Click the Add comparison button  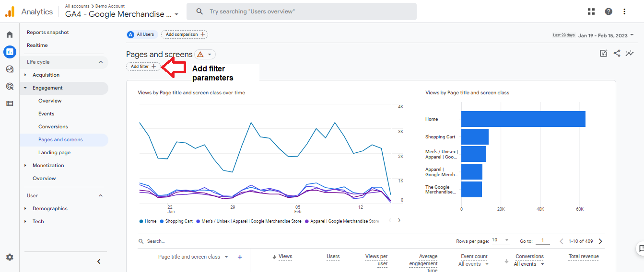point(185,34)
